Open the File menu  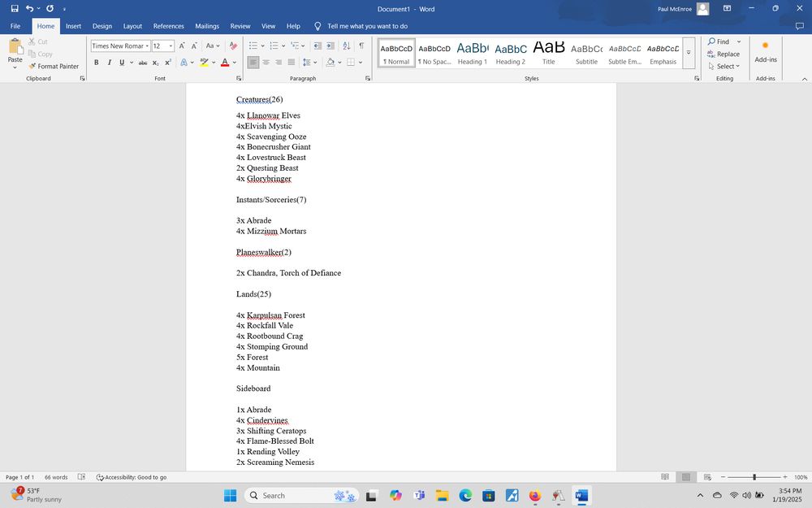coord(15,26)
